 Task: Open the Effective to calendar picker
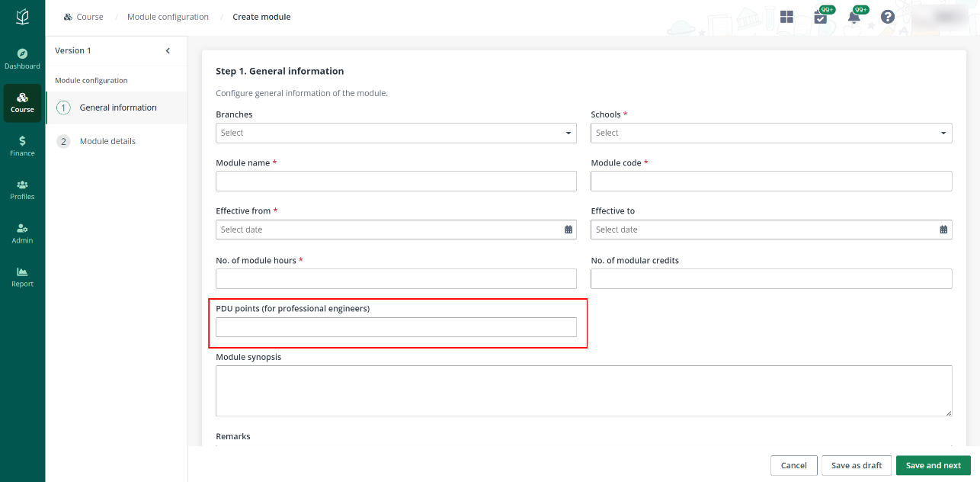[x=943, y=230]
